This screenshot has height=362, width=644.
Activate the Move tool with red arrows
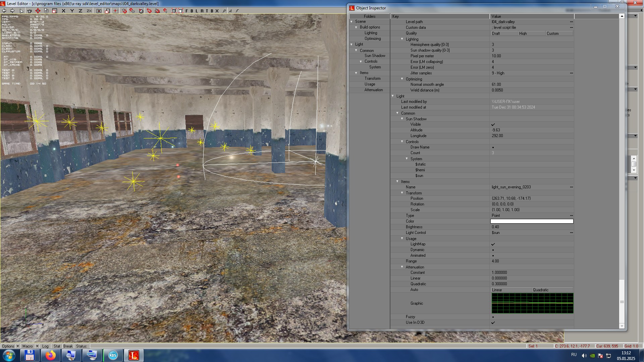38,11
